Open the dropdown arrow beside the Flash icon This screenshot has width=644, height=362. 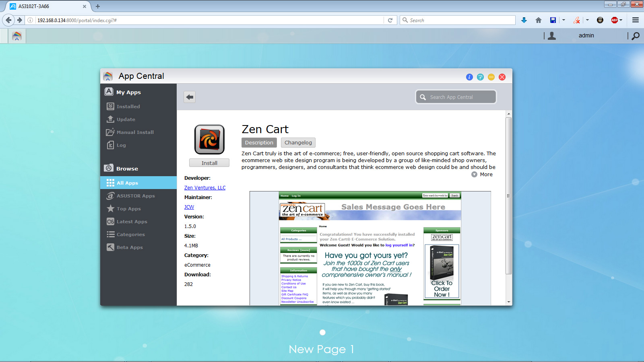tap(587, 20)
